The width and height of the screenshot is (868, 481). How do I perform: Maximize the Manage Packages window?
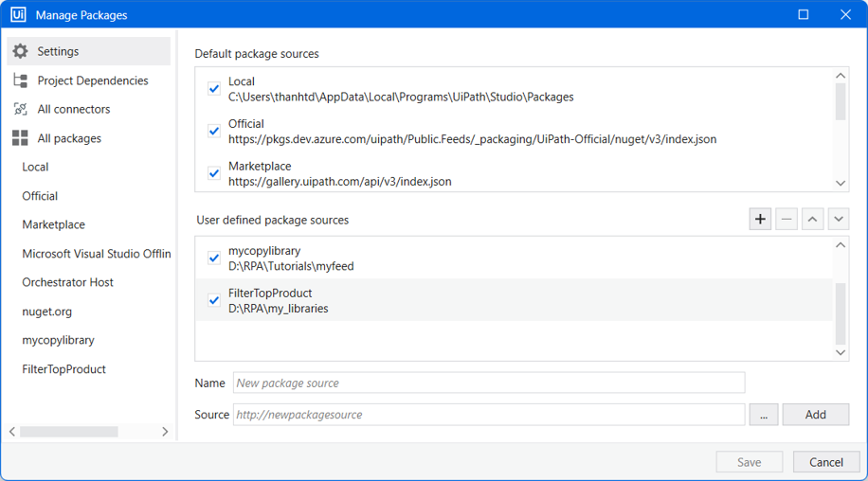pos(804,15)
